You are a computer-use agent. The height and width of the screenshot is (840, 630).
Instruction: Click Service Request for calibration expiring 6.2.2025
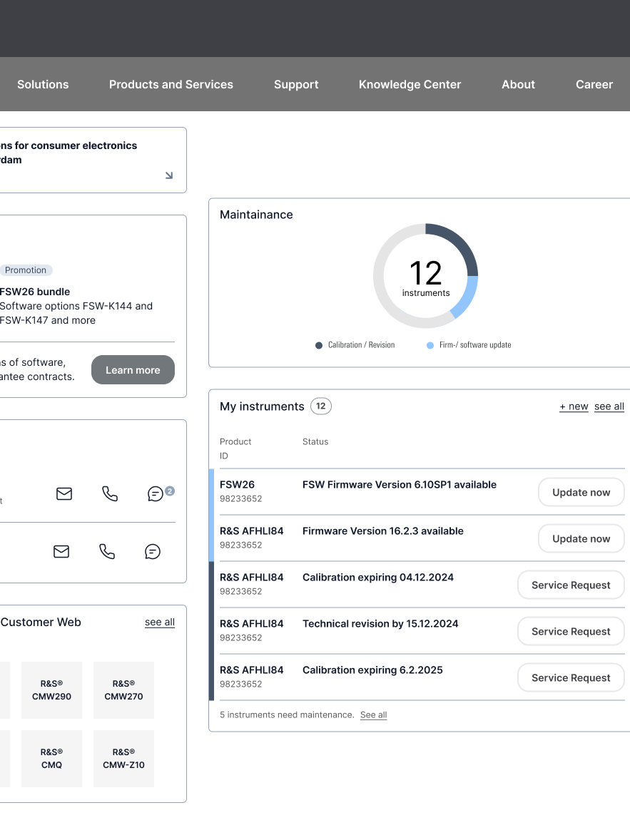coord(571,677)
